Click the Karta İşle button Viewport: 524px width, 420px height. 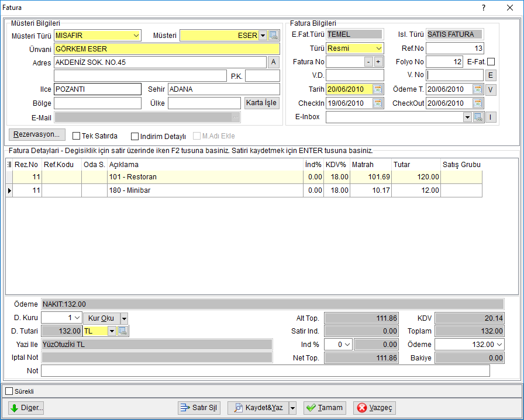pyautogui.click(x=261, y=103)
